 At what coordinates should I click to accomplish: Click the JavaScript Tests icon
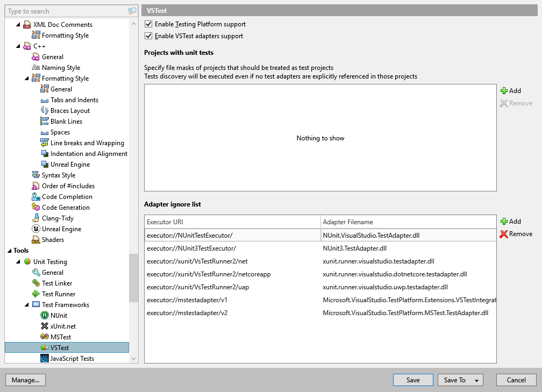(44, 359)
